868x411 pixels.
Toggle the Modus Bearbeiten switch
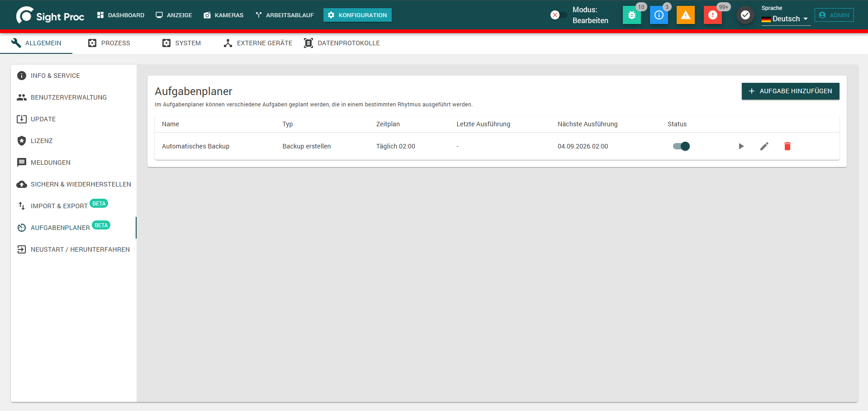558,15
